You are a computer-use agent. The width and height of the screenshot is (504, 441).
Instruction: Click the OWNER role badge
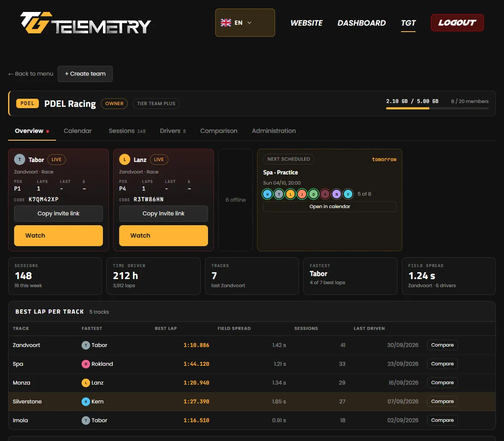(114, 103)
